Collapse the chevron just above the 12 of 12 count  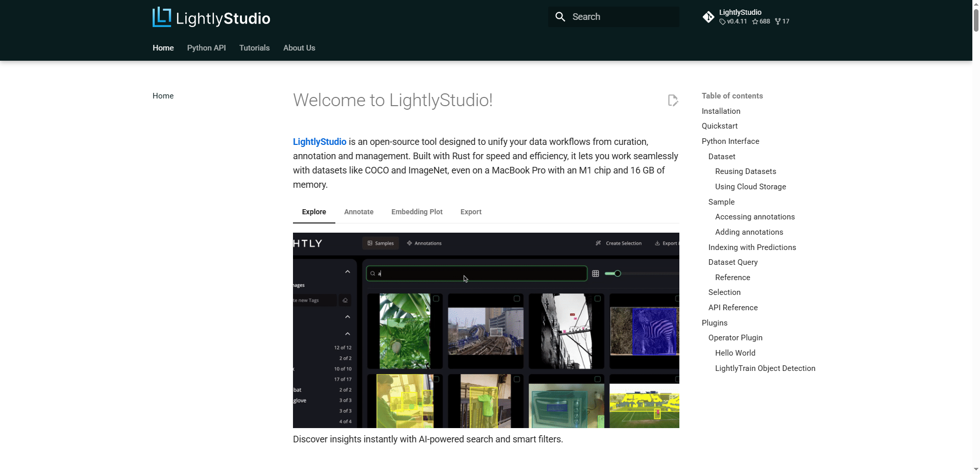(348, 334)
